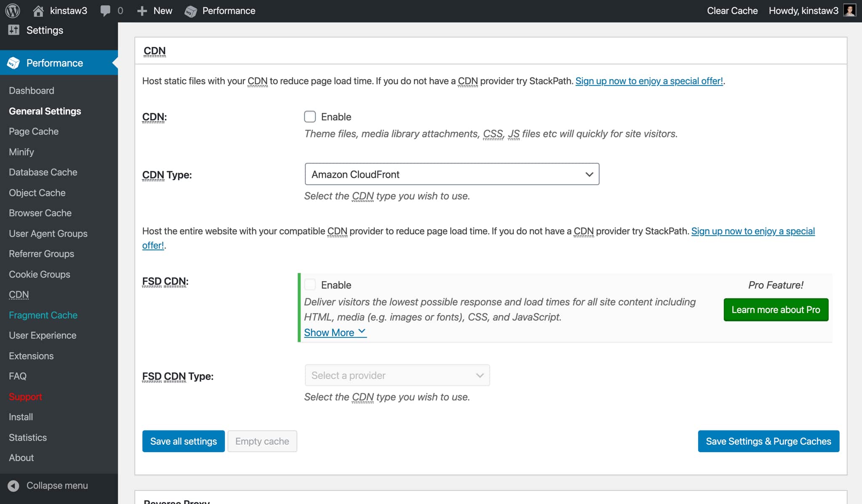Open the CDN Type dropdown
This screenshot has height=504, width=862.
(x=451, y=174)
